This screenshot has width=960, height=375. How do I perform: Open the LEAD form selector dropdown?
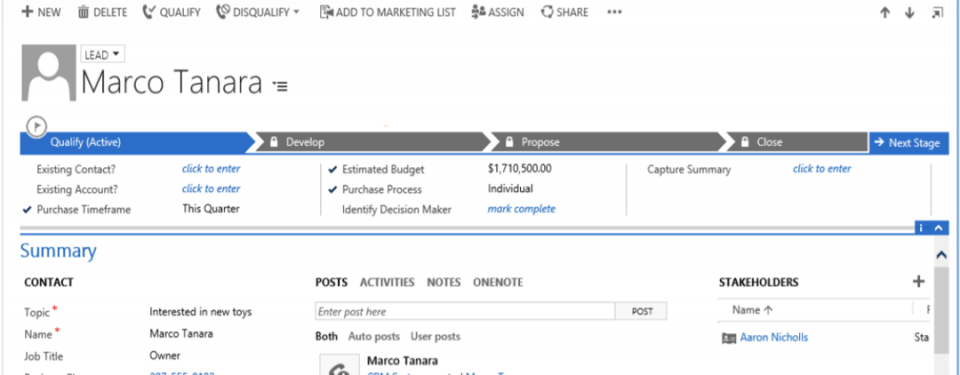(x=102, y=55)
